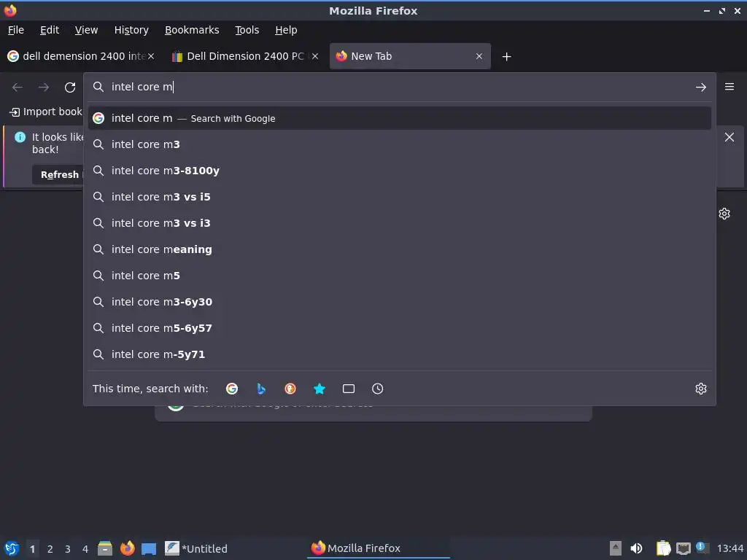Dismiss the refresh Firefox notification bar
The image size is (747, 560).
coord(729,137)
